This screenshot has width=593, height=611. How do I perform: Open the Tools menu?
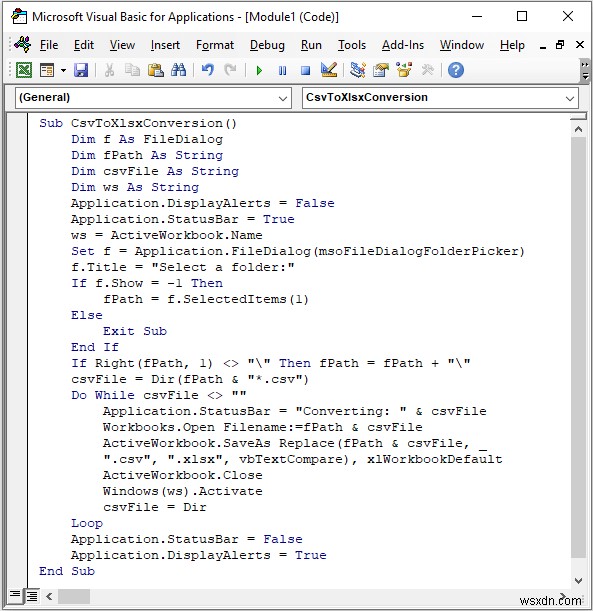[x=351, y=45]
